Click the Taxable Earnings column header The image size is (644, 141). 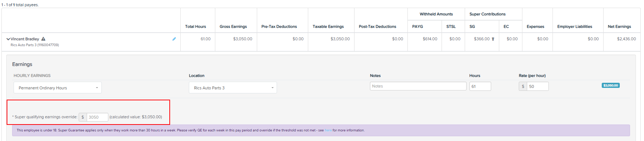(328, 26)
